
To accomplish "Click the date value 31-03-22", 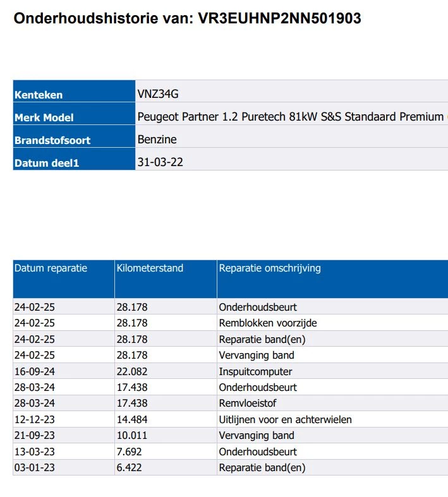I will tap(160, 162).
